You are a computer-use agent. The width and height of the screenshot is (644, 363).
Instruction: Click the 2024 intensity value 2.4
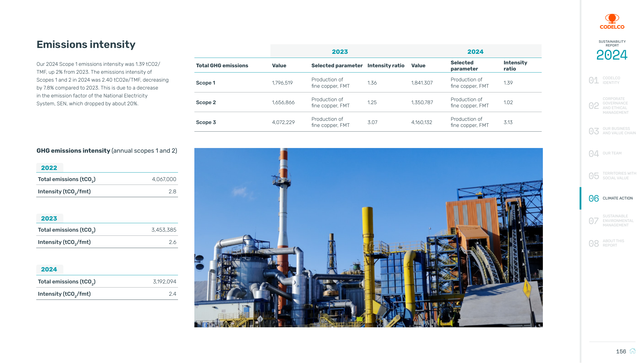[x=172, y=294]
